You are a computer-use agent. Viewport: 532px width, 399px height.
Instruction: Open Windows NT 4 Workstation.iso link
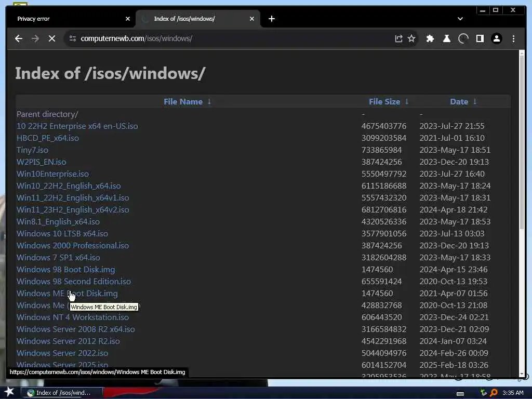tap(73, 317)
